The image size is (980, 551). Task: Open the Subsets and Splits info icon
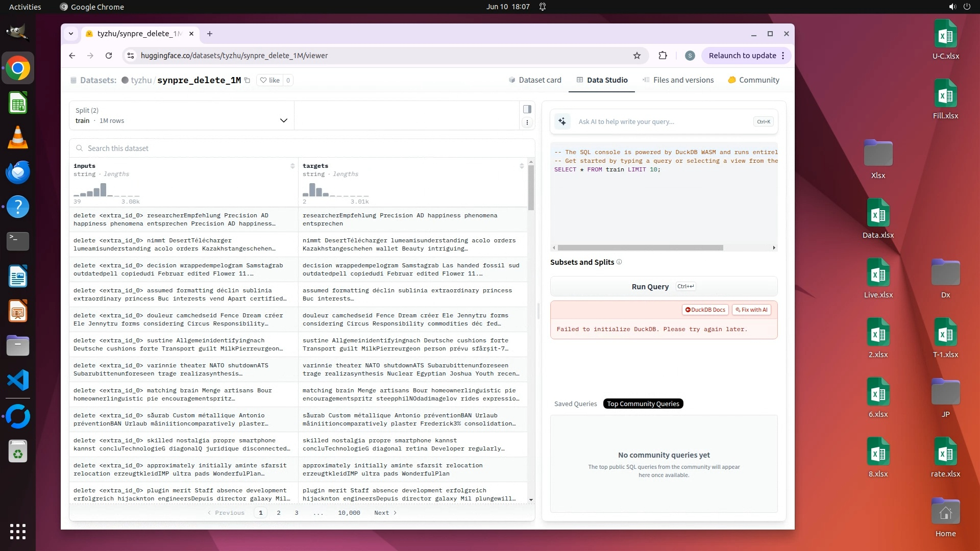[619, 262]
